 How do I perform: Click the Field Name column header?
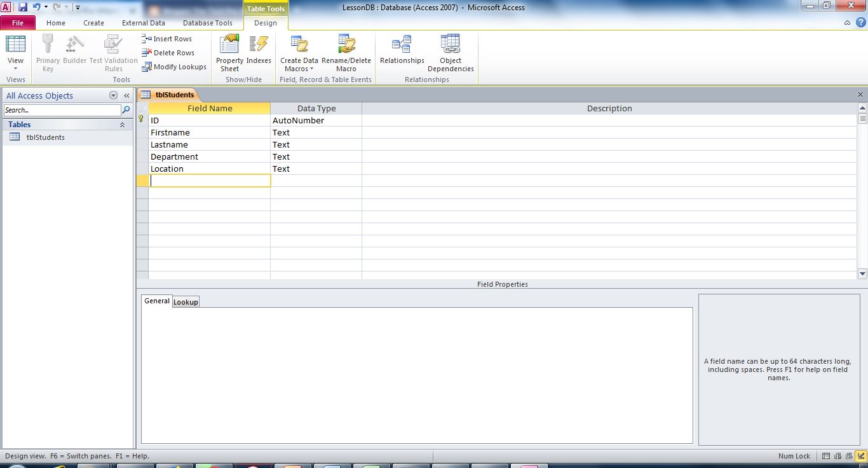click(x=210, y=108)
